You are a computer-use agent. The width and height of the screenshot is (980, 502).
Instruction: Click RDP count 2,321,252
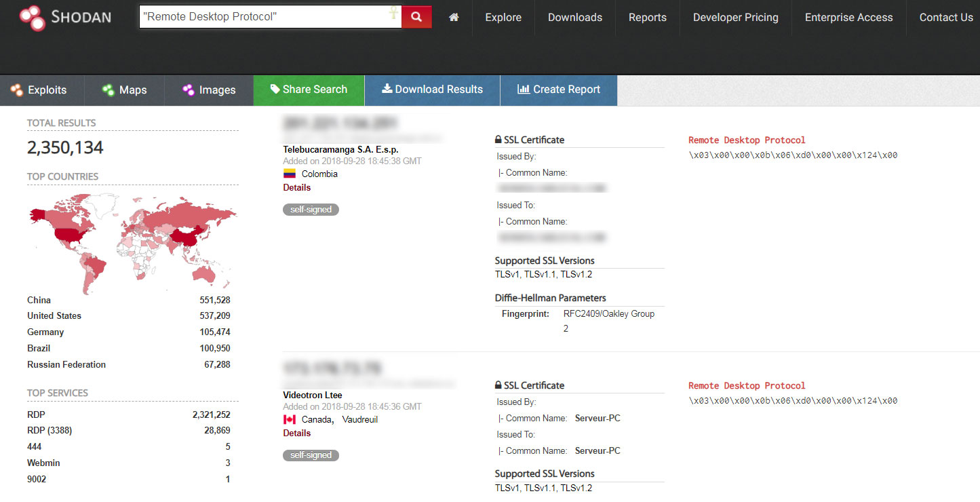(212, 414)
